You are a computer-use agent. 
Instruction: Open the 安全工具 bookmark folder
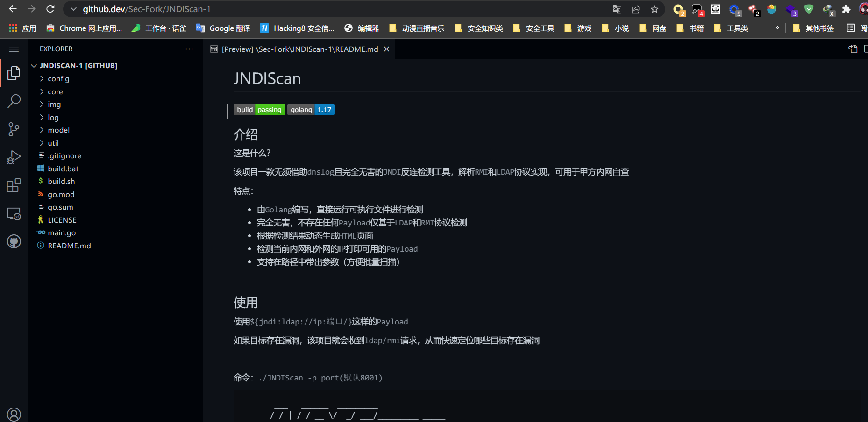pos(534,28)
